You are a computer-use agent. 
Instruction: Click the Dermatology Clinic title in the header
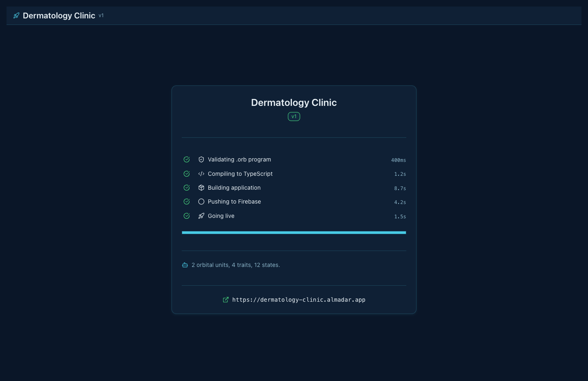[x=59, y=16]
